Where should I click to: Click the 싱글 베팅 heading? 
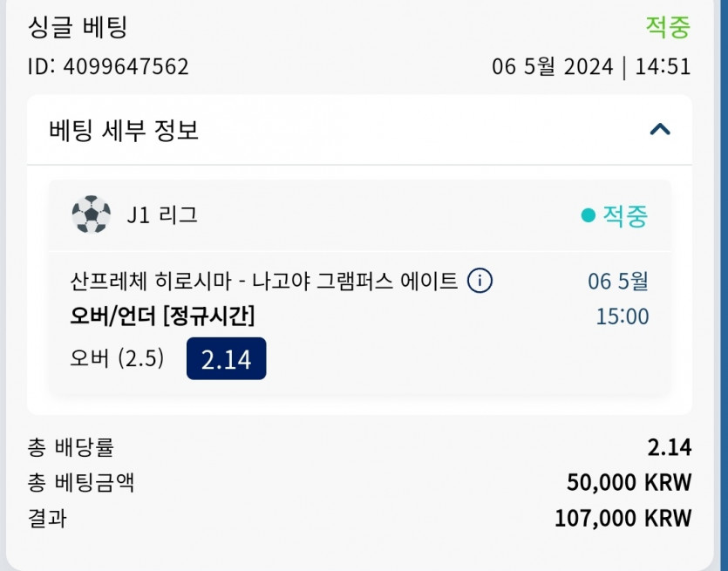tap(78, 27)
